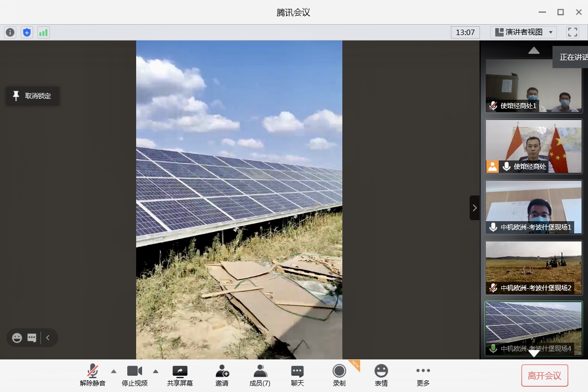The width and height of the screenshot is (588, 392).
Task: Start screen sharing with 共享屏幕
Action: click(180, 375)
